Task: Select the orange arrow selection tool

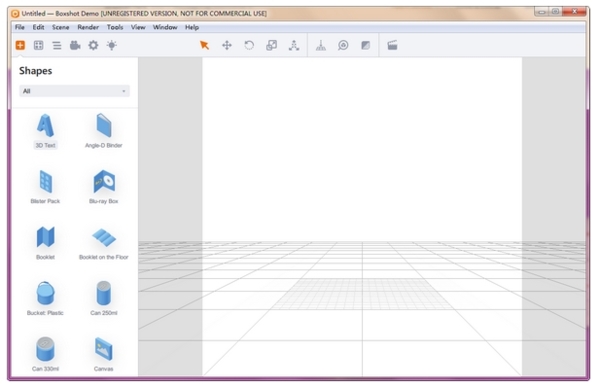Action: 205,45
